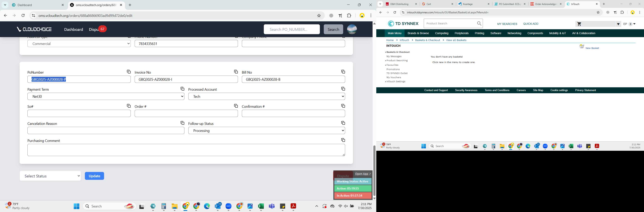Bookmark the InTouch page with star
The image size is (644, 212).
point(598,12)
